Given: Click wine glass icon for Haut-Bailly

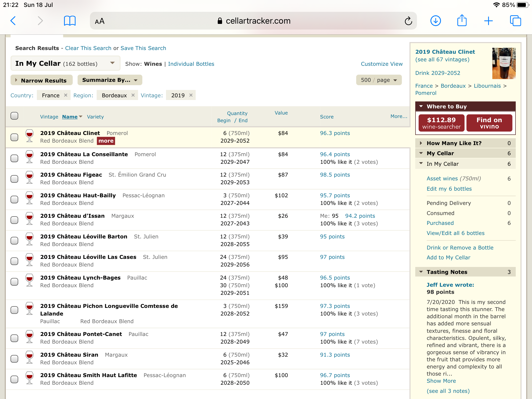Looking at the screenshot, I should [x=29, y=198].
